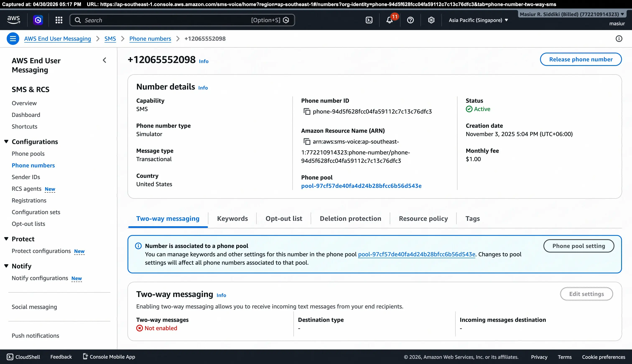Open Cookie preferences in the footer

(x=603, y=357)
